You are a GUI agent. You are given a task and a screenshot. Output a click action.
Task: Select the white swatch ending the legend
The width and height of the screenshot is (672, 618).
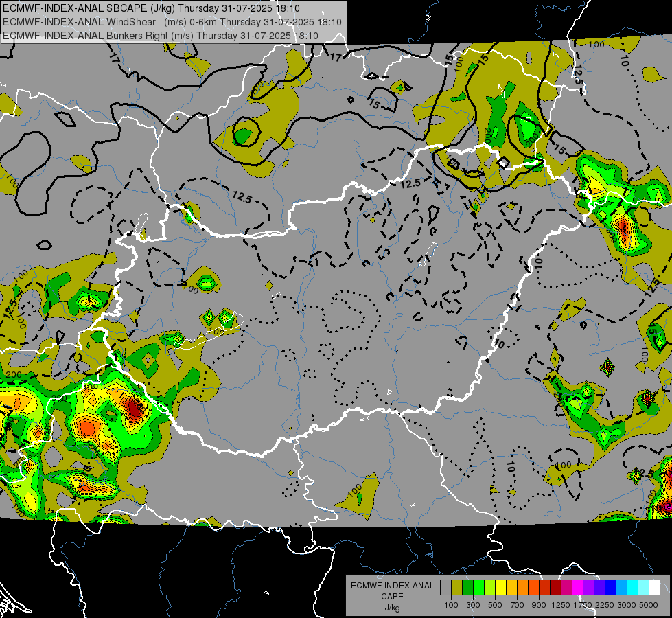[654, 588]
